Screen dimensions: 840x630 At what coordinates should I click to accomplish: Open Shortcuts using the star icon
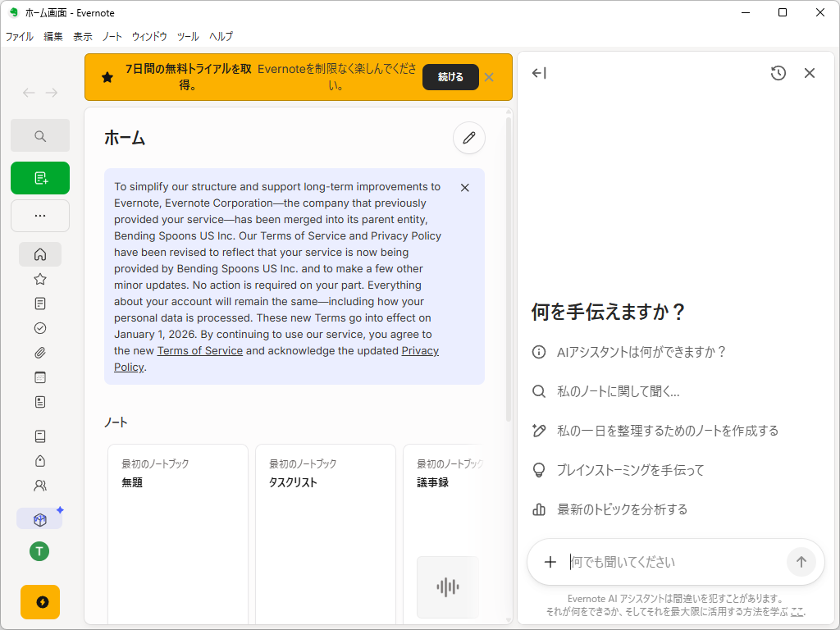pos(39,279)
